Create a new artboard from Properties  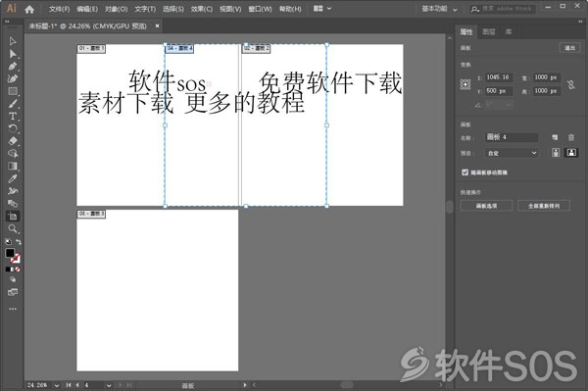[555, 137]
